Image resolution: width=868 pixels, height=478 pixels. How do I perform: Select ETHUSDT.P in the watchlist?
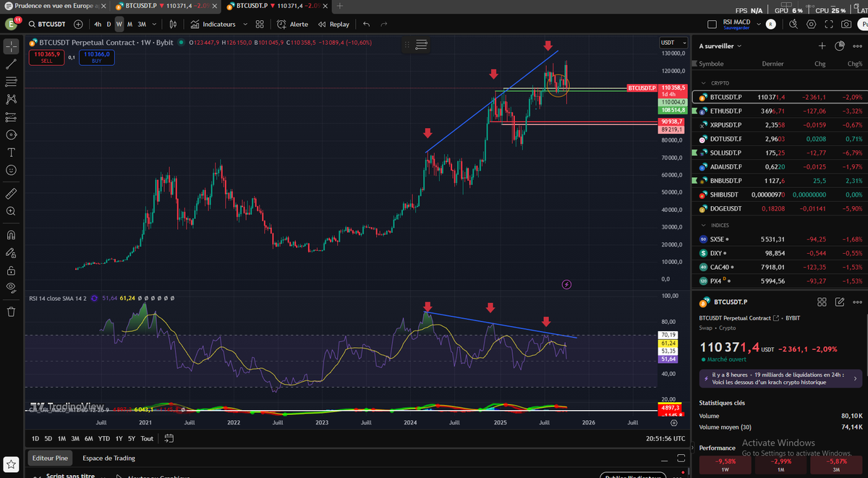780,111
